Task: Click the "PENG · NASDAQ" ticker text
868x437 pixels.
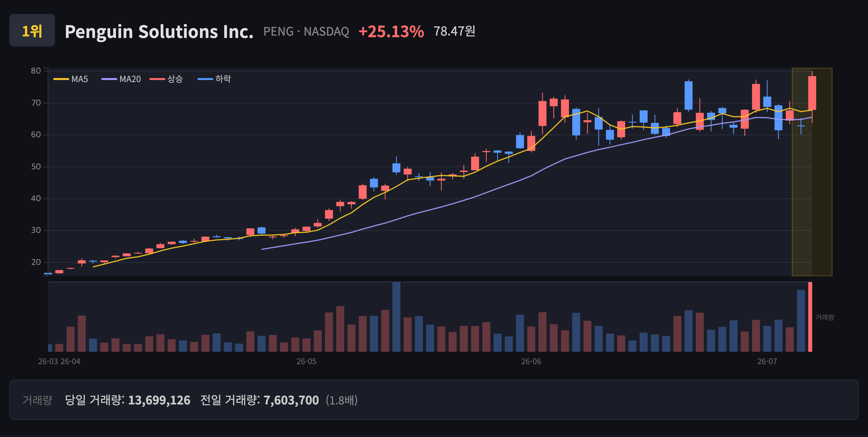Action: click(x=306, y=32)
